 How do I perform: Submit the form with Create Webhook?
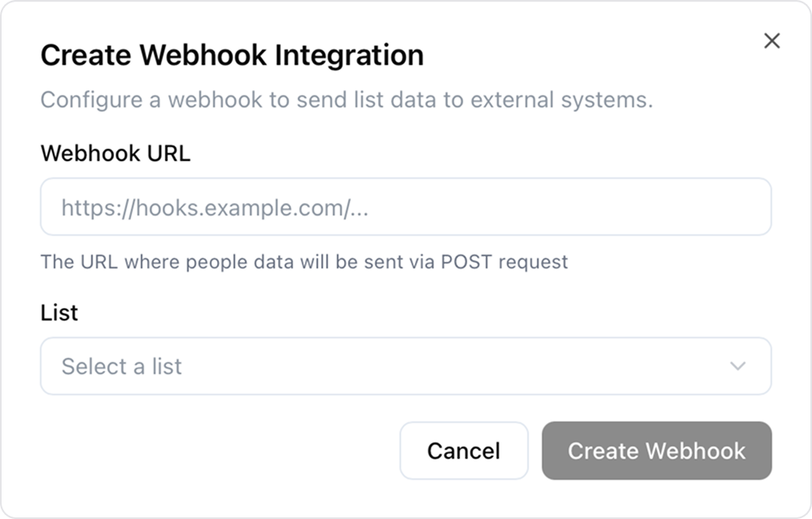coord(657,451)
